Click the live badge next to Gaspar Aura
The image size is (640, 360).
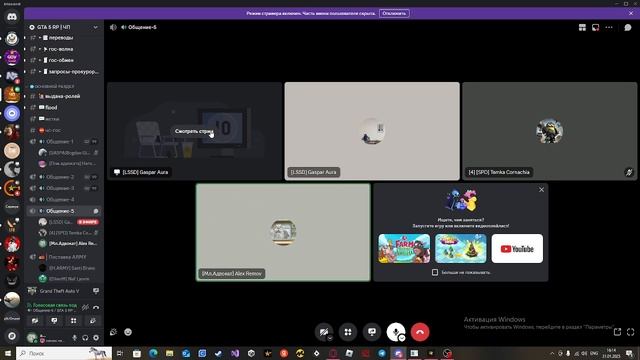pos(88,222)
